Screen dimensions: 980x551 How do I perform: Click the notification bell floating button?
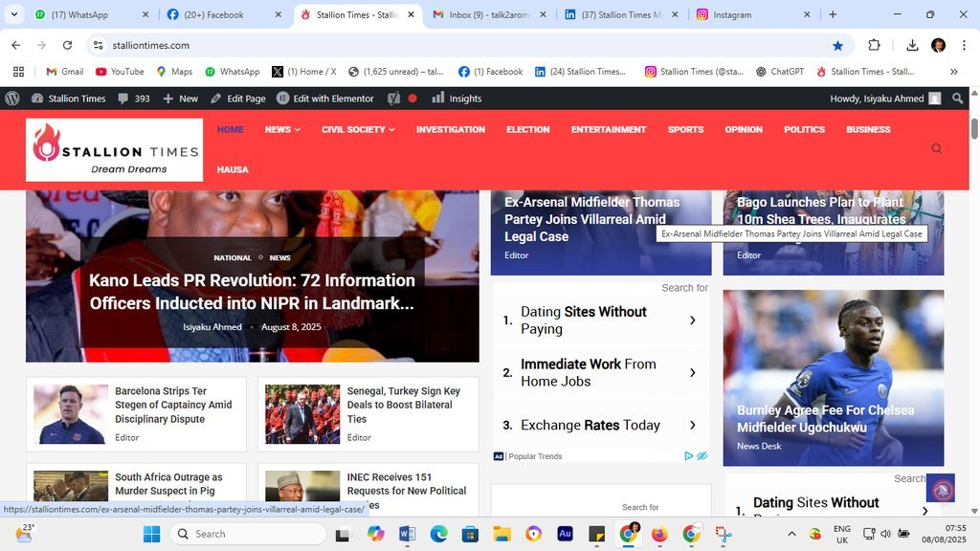(941, 488)
